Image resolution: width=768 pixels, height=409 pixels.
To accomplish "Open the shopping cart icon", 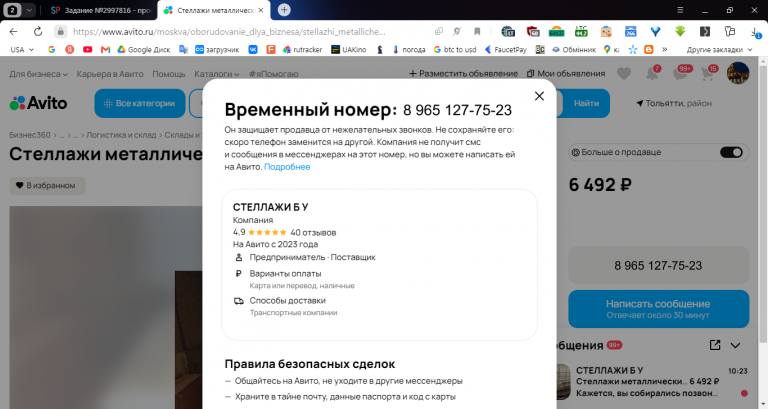I will coord(708,74).
